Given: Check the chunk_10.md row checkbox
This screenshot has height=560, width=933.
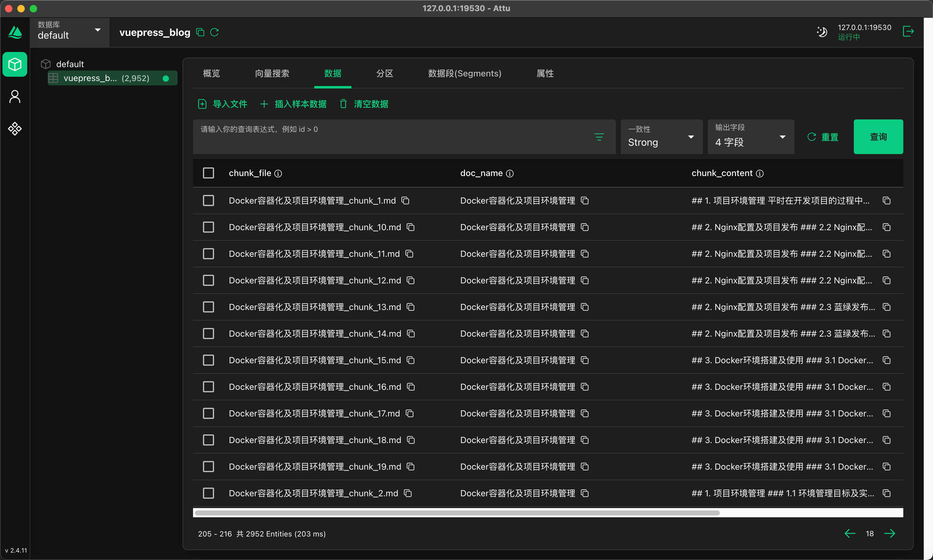Looking at the screenshot, I should coord(208,227).
